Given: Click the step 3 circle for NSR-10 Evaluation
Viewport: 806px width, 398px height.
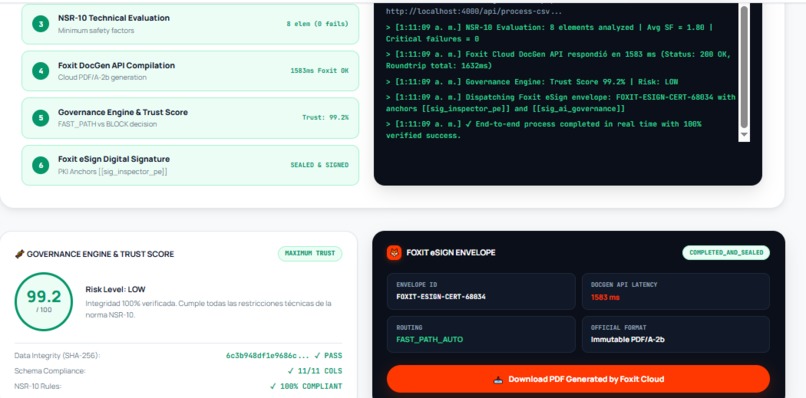Looking at the screenshot, I should (41, 24).
